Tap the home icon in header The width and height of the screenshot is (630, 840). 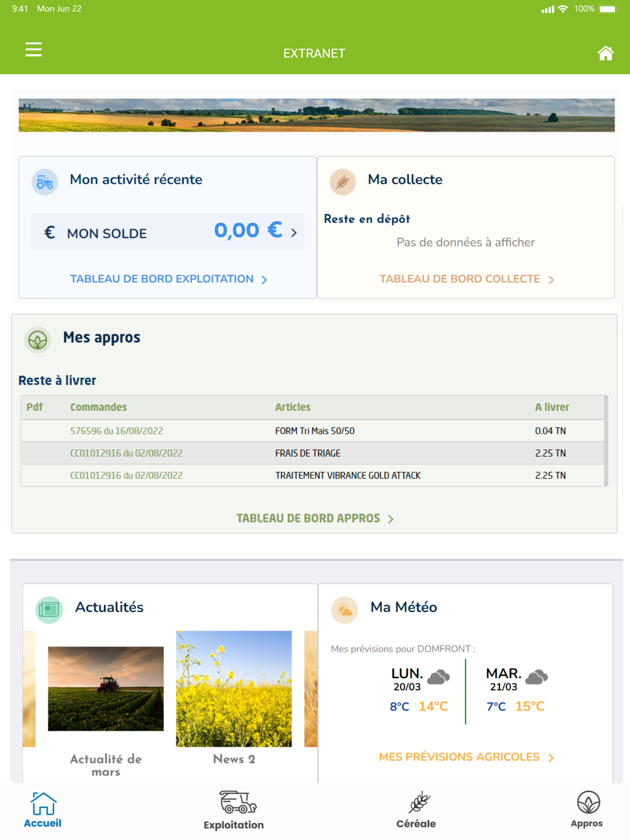tap(605, 54)
